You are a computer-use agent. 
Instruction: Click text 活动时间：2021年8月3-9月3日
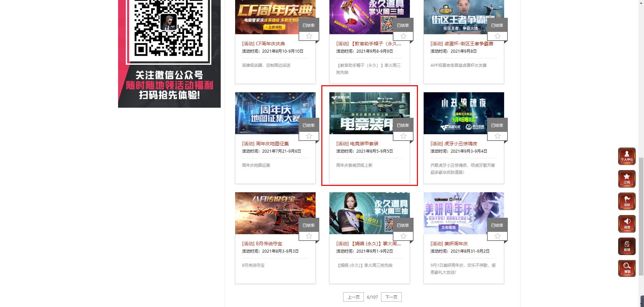coord(270,251)
